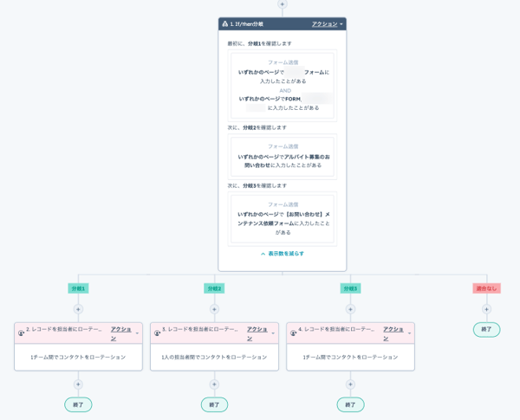
Task: Open アクション dropdown on action card 3
Action: 259,333
